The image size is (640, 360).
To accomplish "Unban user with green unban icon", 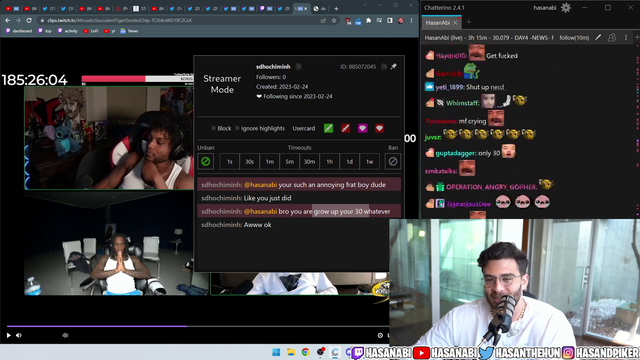I will [205, 162].
